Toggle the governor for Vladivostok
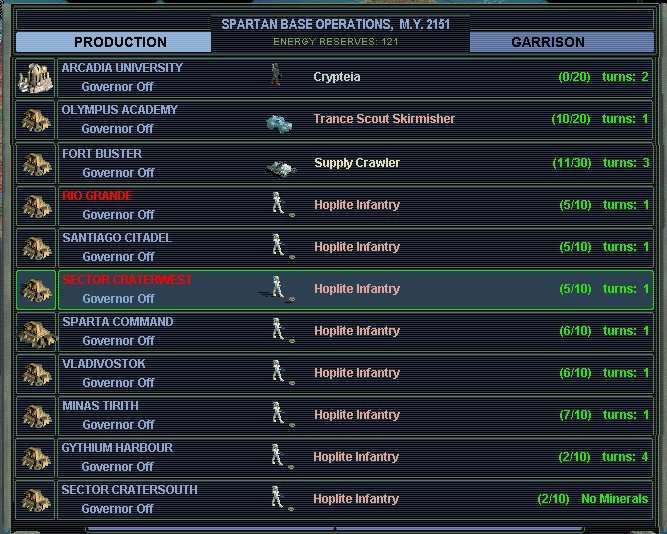This screenshot has height=534, width=667. pyautogui.click(x=117, y=382)
